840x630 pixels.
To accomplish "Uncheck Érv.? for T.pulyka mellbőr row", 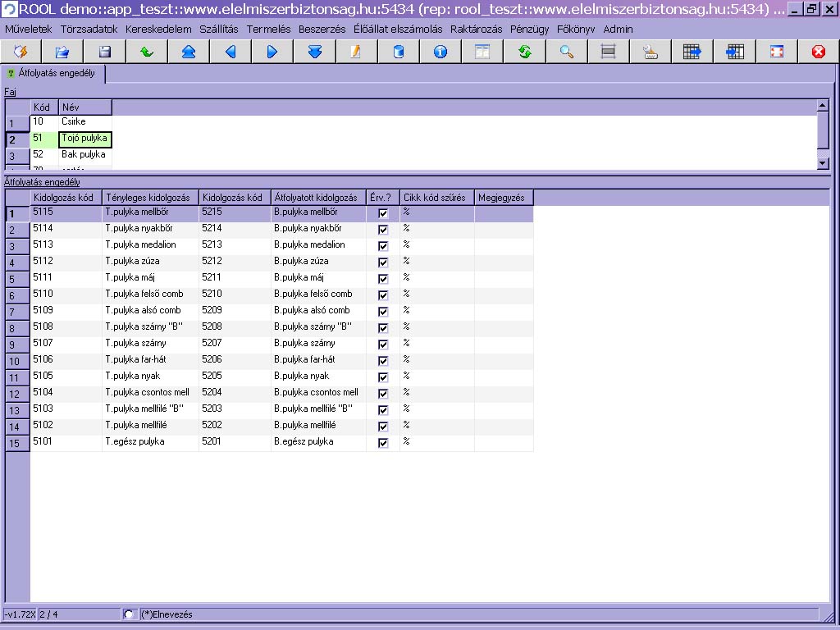I will (383, 213).
